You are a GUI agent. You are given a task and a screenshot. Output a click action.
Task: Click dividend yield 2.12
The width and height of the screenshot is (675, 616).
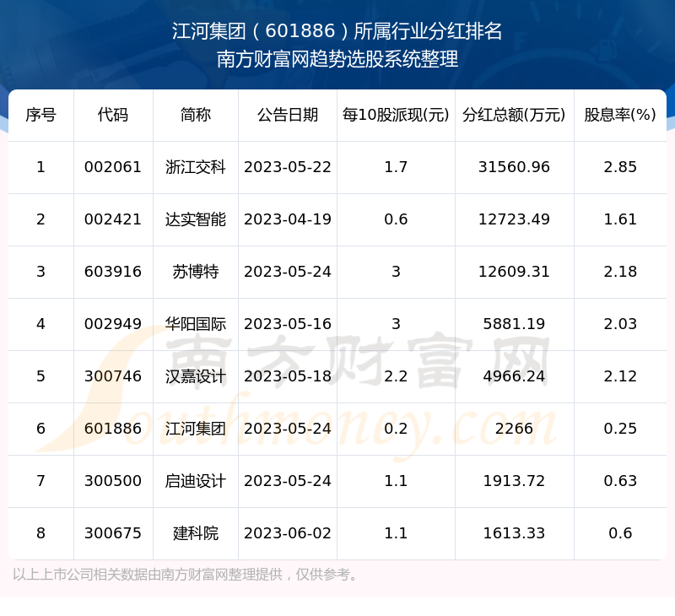[x=620, y=376]
